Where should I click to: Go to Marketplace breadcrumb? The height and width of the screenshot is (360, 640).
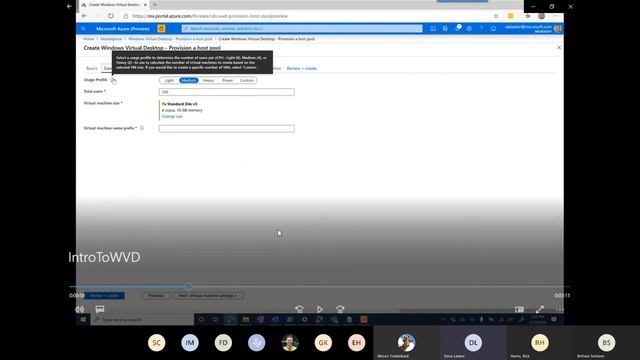coord(111,39)
